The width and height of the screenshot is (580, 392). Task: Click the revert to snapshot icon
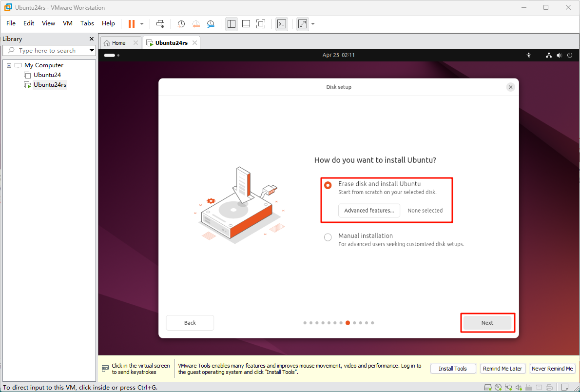[195, 24]
